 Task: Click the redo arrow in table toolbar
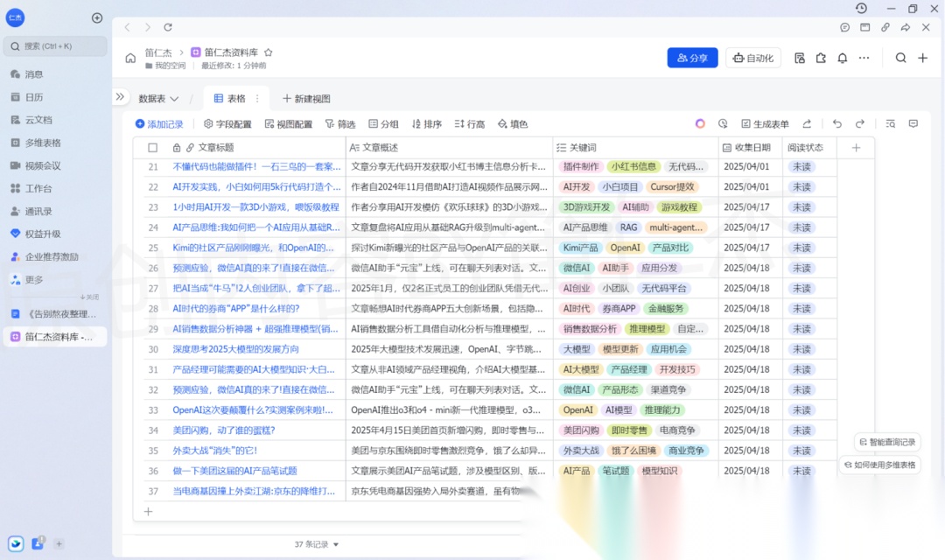point(860,123)
